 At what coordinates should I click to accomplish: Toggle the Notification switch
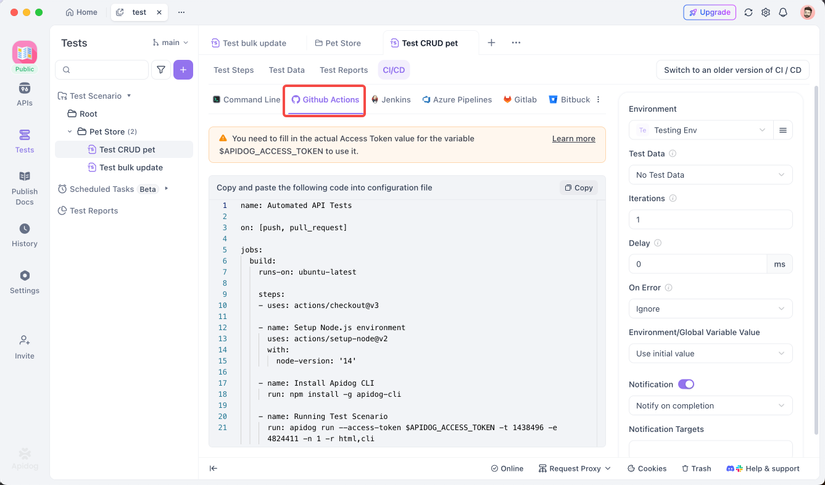686,384
